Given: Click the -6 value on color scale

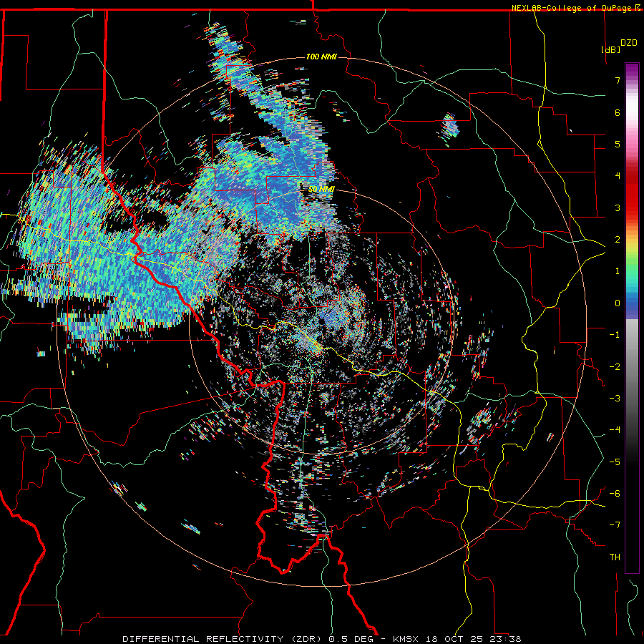Looking at the screenshot, I should 615,494.
